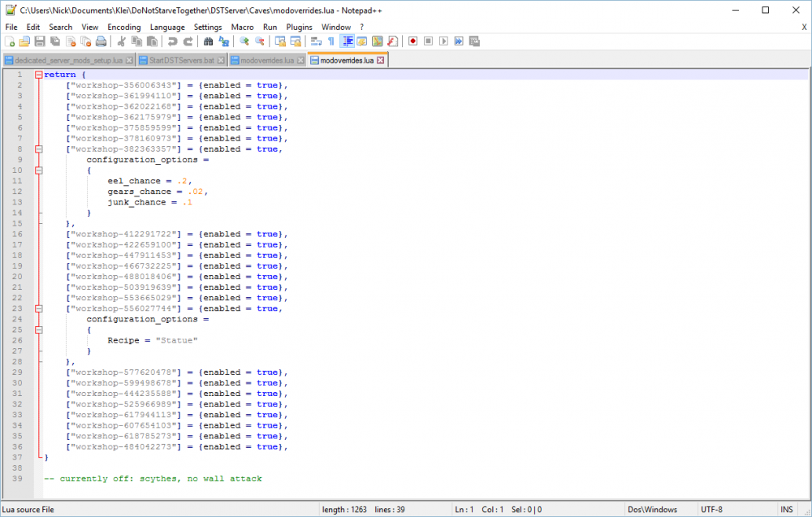Click the New file toolbar icon
This screenshot has height=517, width=812.
[x=11, y=41]
